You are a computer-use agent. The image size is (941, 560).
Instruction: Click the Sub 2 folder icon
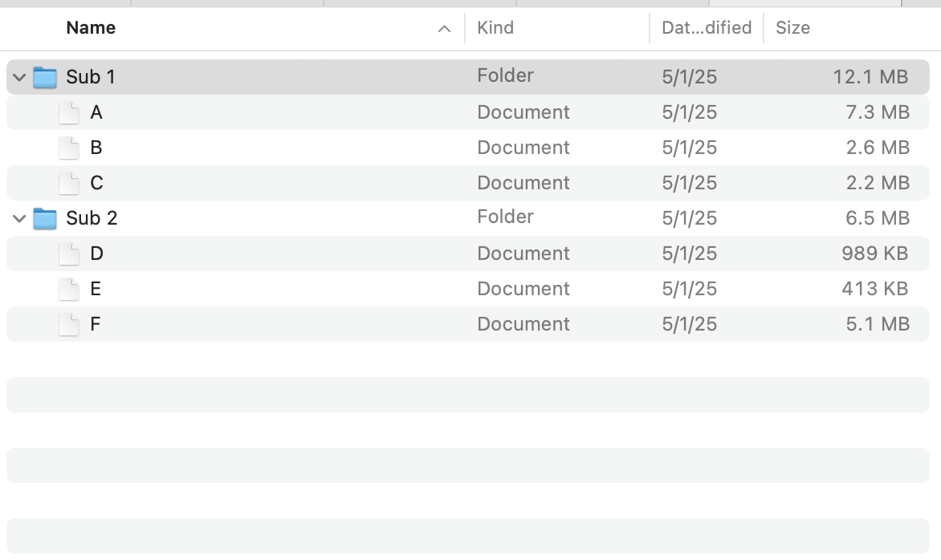pyautogui.click(x=45, y=218)
